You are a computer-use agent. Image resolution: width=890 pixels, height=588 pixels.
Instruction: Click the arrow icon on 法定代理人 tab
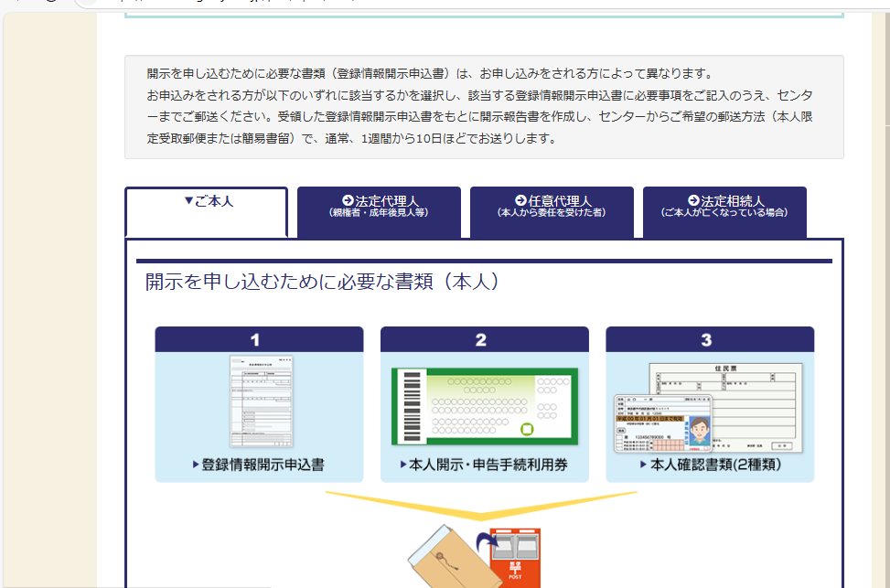[348, 200]
